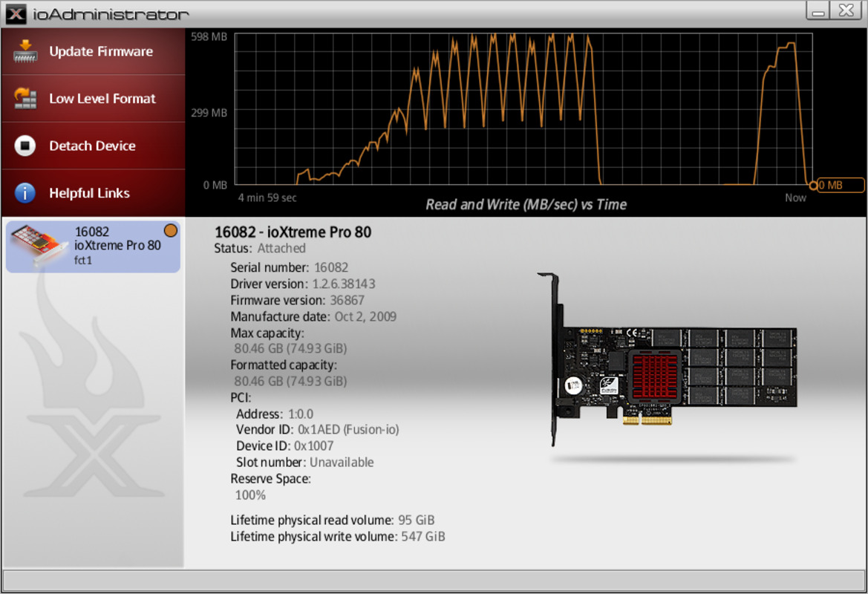
Task: Click the Detach Device stop icon
Action: pos(25,146)
